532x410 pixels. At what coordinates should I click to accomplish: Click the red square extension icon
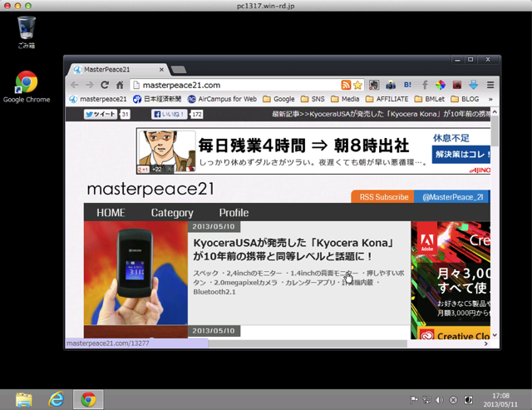point(457,85)
